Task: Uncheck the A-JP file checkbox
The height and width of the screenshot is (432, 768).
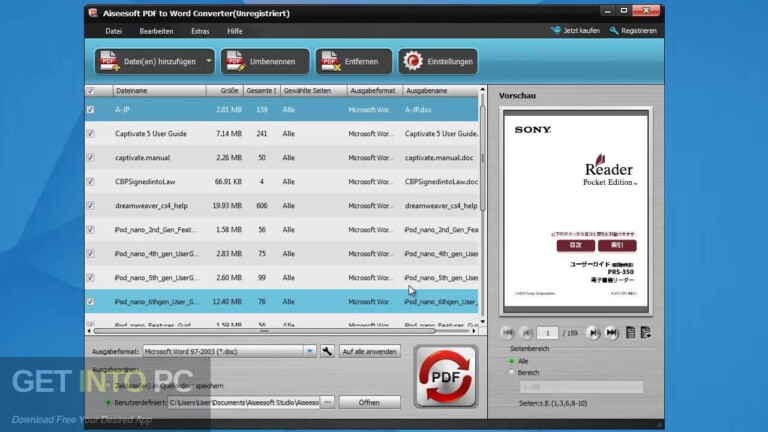Action: [91, 110]
